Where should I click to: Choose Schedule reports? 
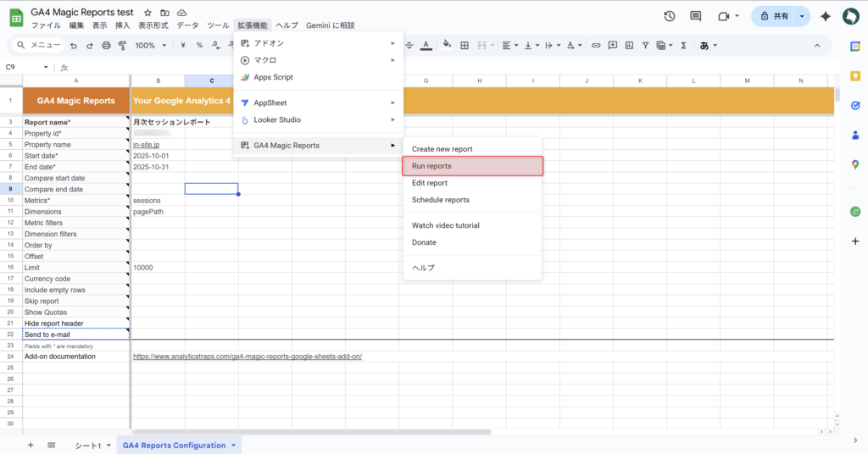pyautogui.click(x=472, y=200)
